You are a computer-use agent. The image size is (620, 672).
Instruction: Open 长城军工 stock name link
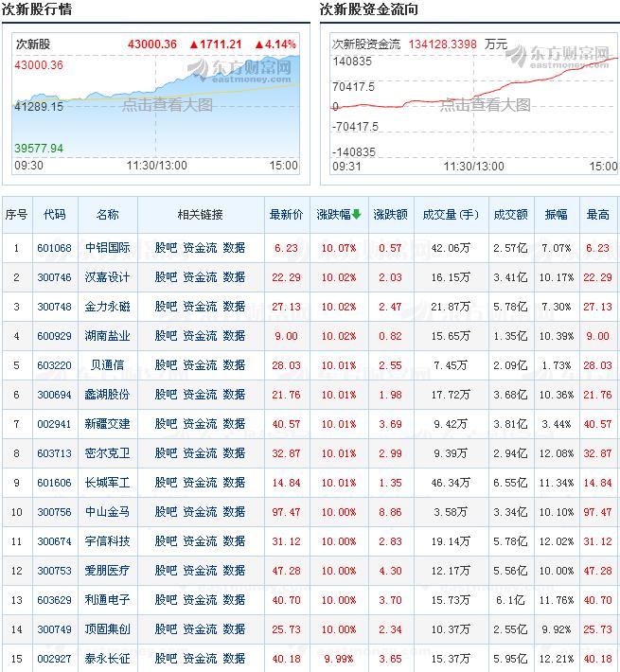pos(108,483)
